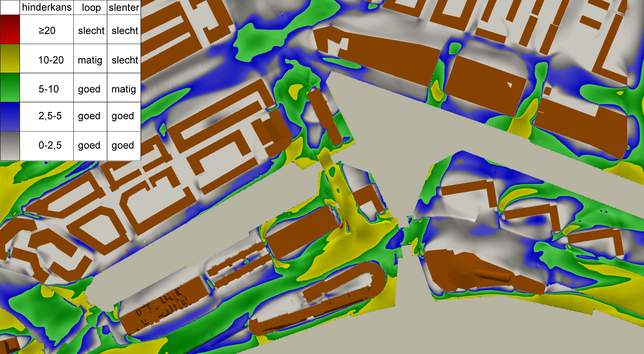
Task: Click the grey 0-2,5 legend color swatch
Action: [10, 146]
